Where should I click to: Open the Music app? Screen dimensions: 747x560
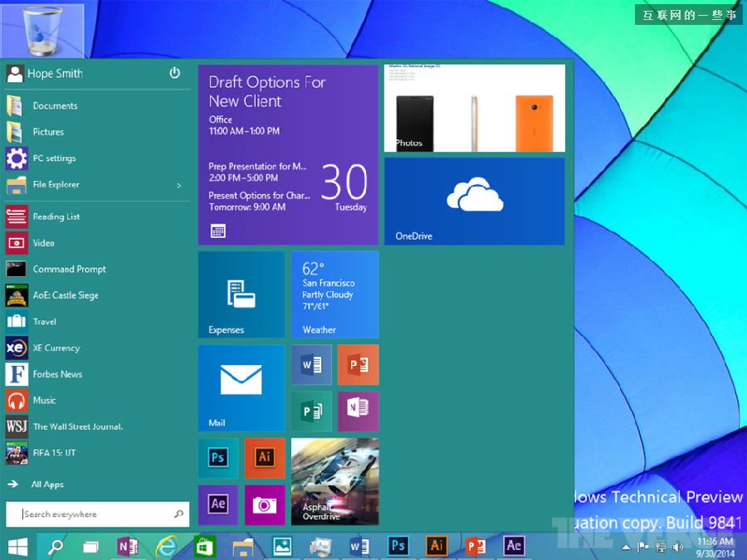[46, 400]
